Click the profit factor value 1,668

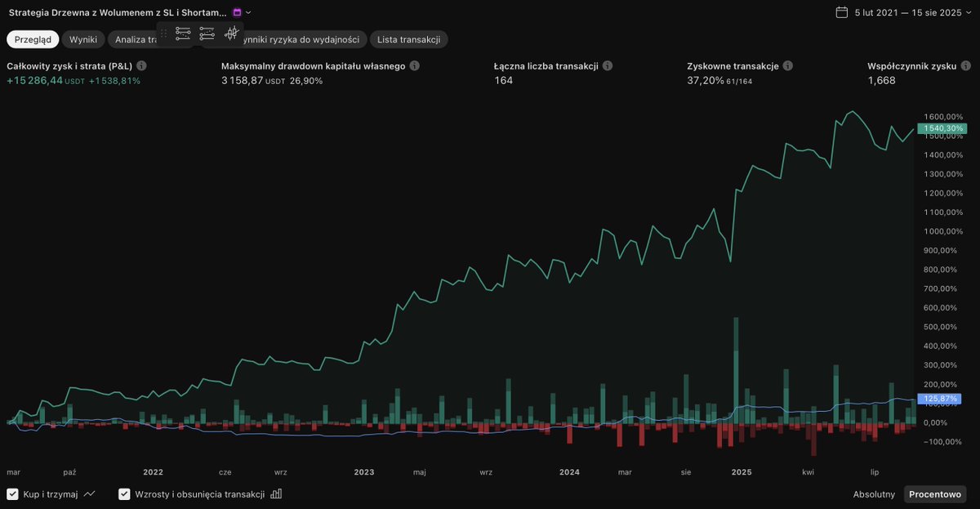click(881, 81)
